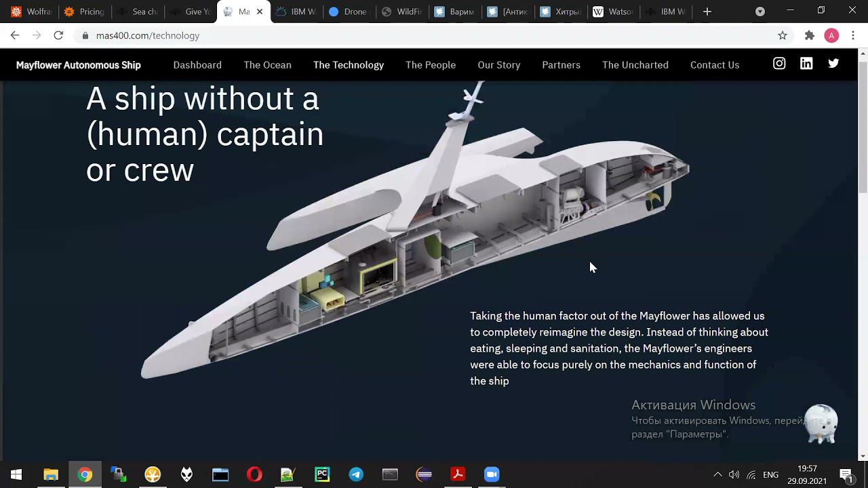Image resolution: width=868 pixels, height=488 pixels.
Task: Open the Chrome three-dot menu
Action: [x=853, y=35]
